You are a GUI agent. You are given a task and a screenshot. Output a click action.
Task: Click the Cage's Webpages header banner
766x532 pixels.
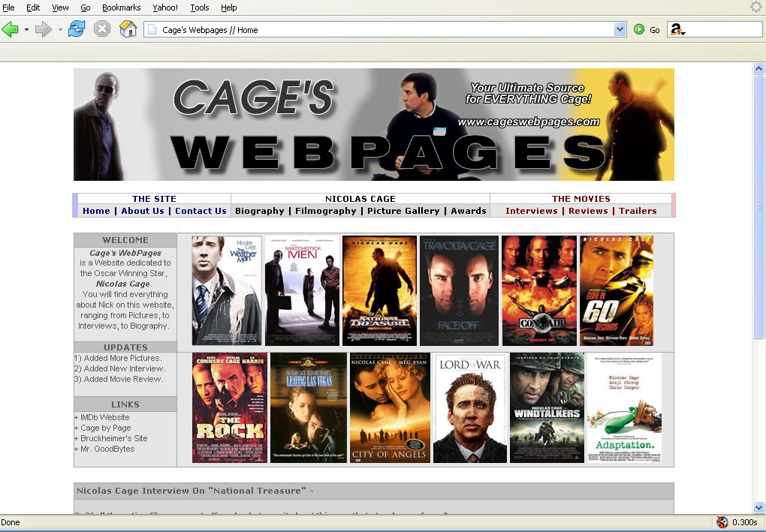pos(374,125)
